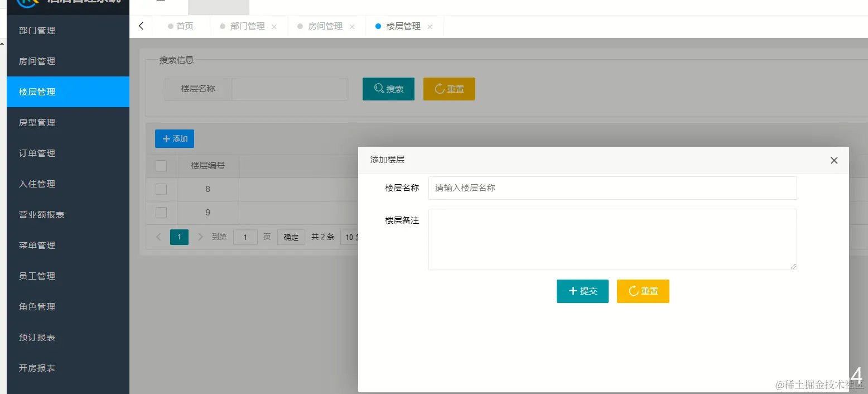Open 入住管理 in the sidebar
The image size is (868, 394).
68,184
